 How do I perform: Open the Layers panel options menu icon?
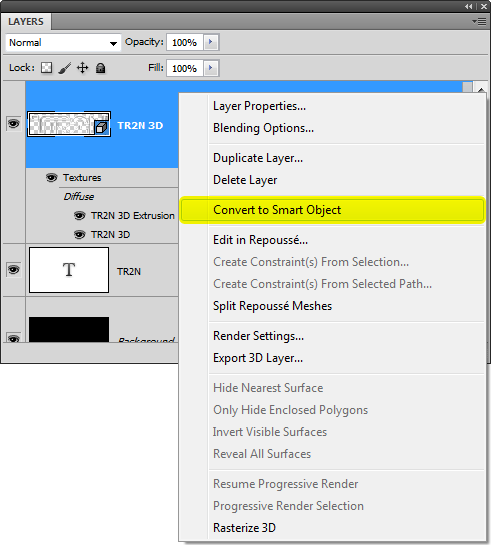pos(479,22)
